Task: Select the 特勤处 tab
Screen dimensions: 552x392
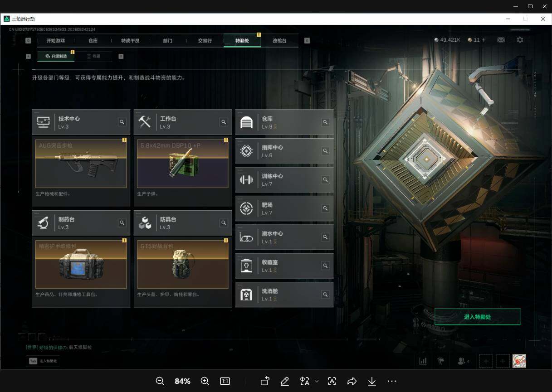Action: (x=242, y=40)
